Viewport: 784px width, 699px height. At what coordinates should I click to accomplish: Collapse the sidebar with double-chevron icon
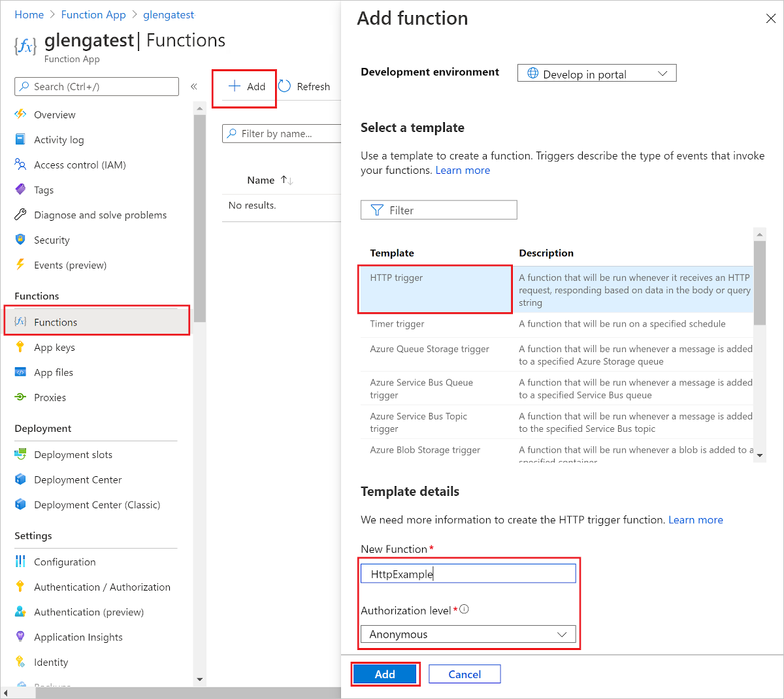tap(194, 86)
